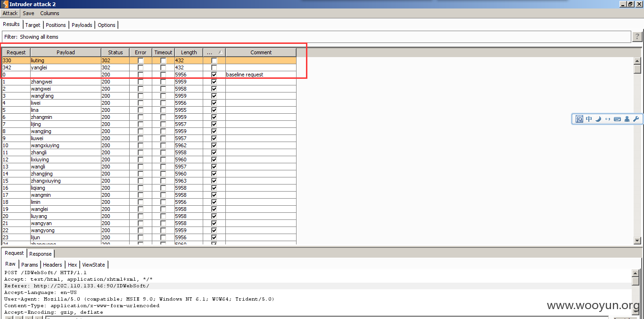Click results table scroll up arrow
The width and height of the screenshot is (644, 319).
637,60
